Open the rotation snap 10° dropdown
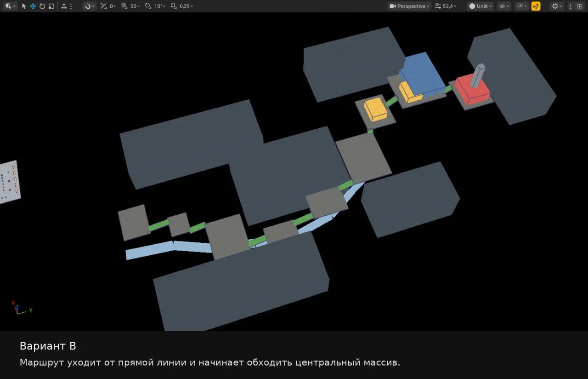This screenshot has height=379, width=588. pyautogui.click(x=159, y=6)
